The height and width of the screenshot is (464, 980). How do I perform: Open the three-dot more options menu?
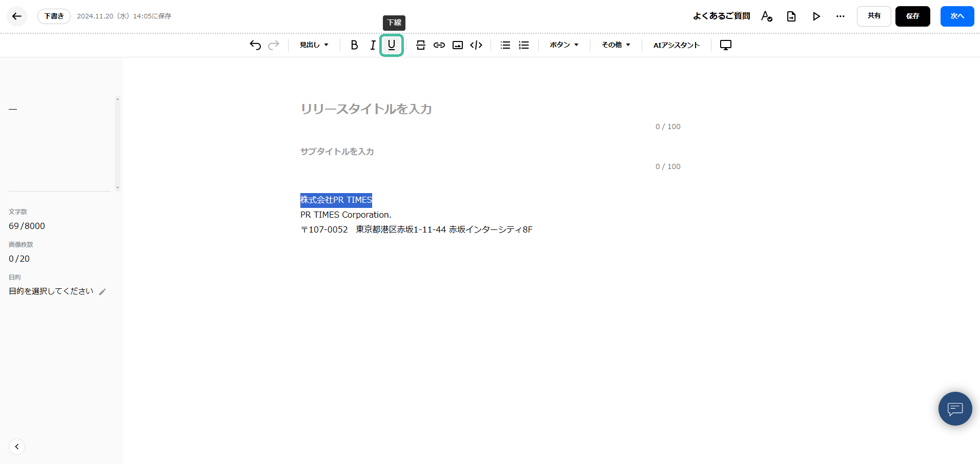click(x=840, y=16)
